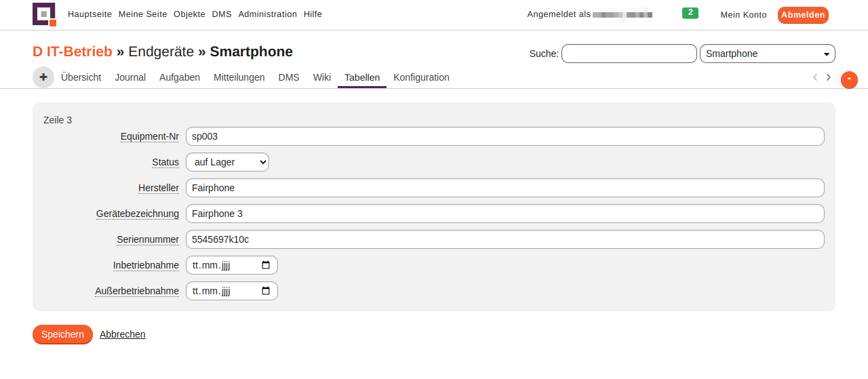Open the Außerbetriebnahme calendar picker icon
868x379 pixels.
pyautogui.click(x=266, y=291)
